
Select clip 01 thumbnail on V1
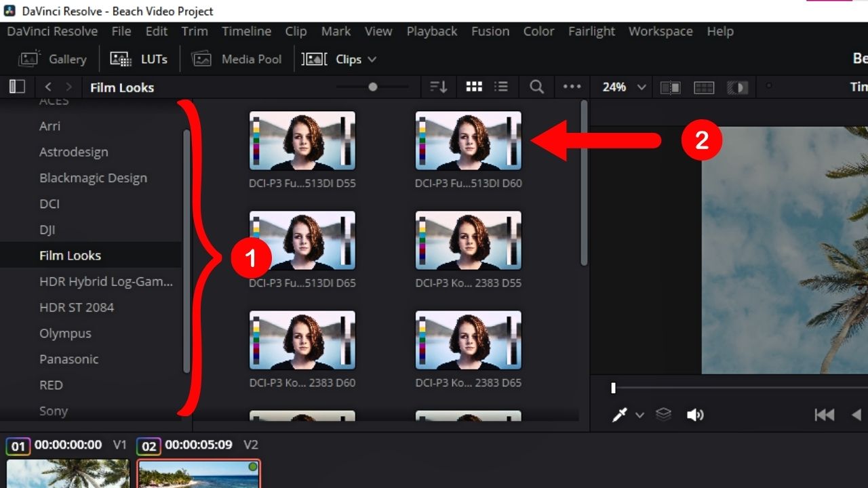pyautogui.click(x=68, y=473)
